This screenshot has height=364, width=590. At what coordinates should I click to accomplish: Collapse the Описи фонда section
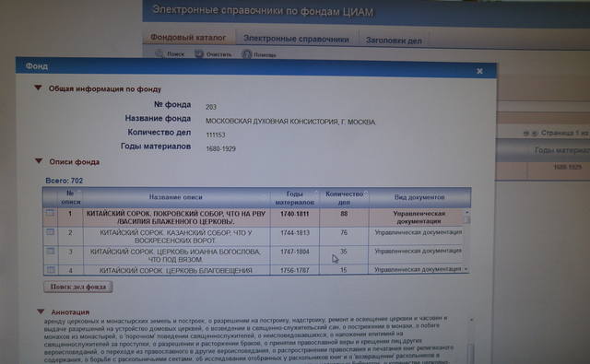39,161
